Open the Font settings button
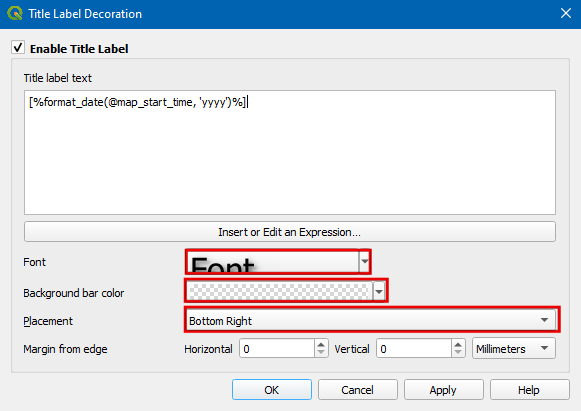The image size is (581, 411). click(273, 262)
